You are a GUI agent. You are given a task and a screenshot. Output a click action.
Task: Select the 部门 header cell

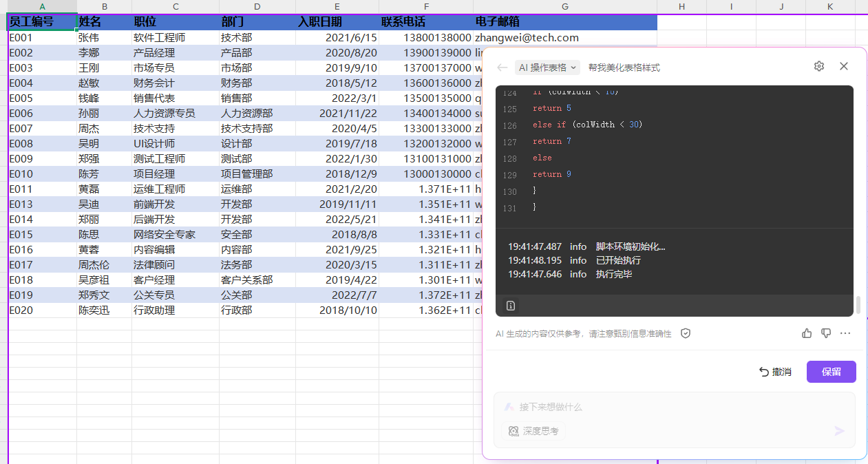tap(257, 22)
